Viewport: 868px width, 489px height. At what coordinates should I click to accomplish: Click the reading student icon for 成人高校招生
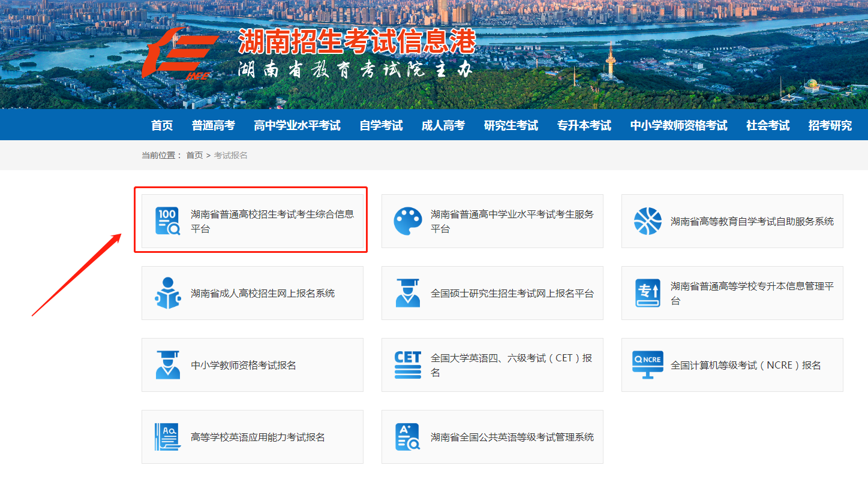click(x=167, y=293)
